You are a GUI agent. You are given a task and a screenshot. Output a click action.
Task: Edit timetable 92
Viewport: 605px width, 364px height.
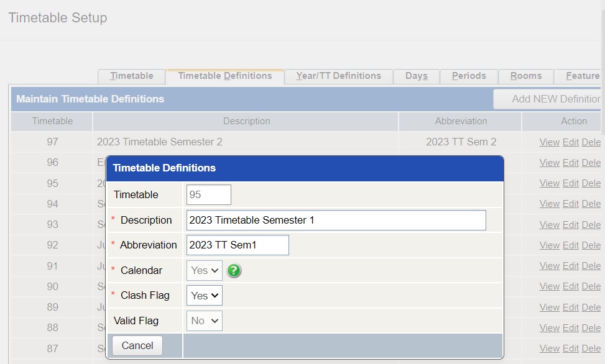tap(570, 245)
